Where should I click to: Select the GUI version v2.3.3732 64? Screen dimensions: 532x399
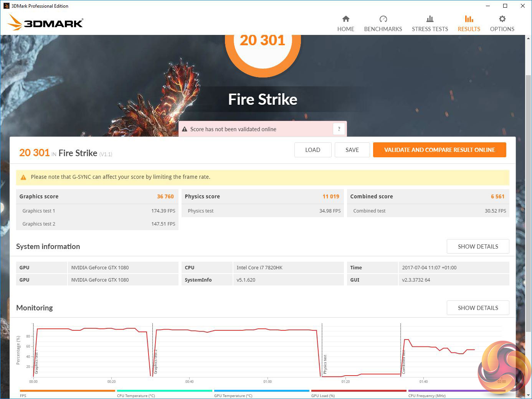416,280
